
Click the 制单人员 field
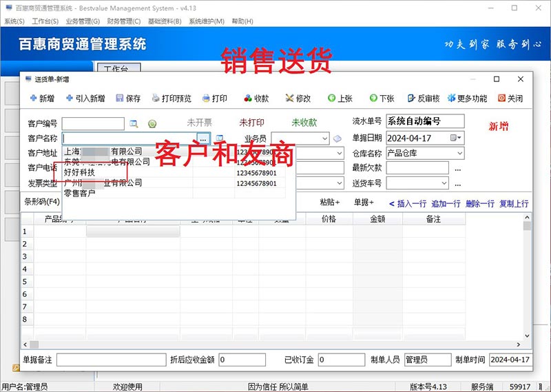point(428,360)
